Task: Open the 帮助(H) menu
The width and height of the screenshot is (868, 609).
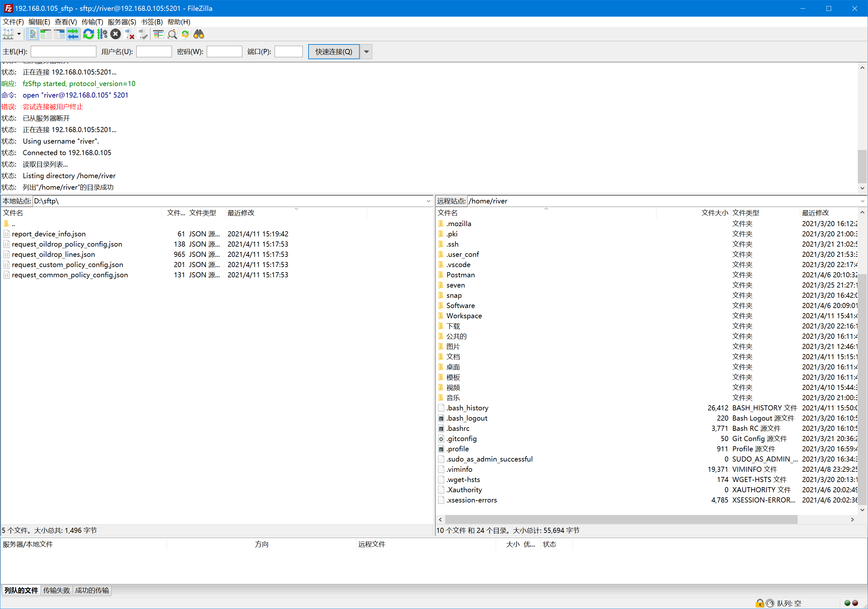Action: tap(179, 22)
